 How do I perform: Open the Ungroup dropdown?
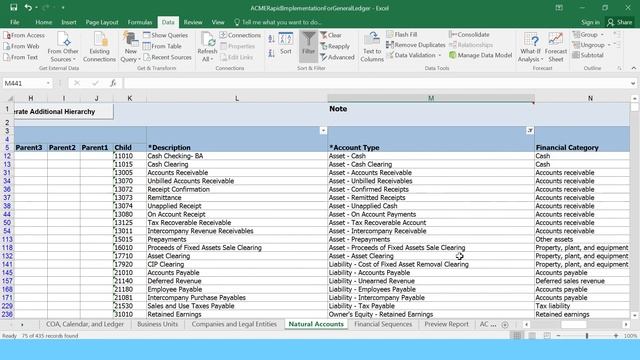591,45
